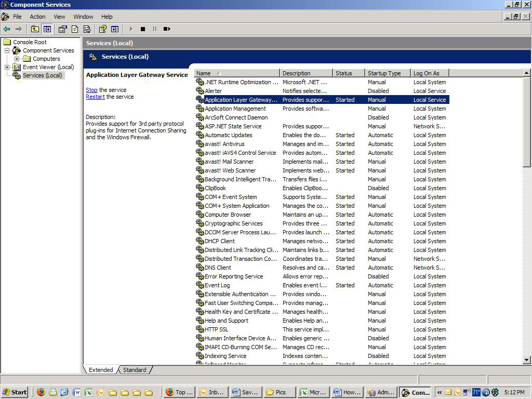Expand the Event Viewer (Local) node
532x399 pixels.
click(x=7, y=67)
